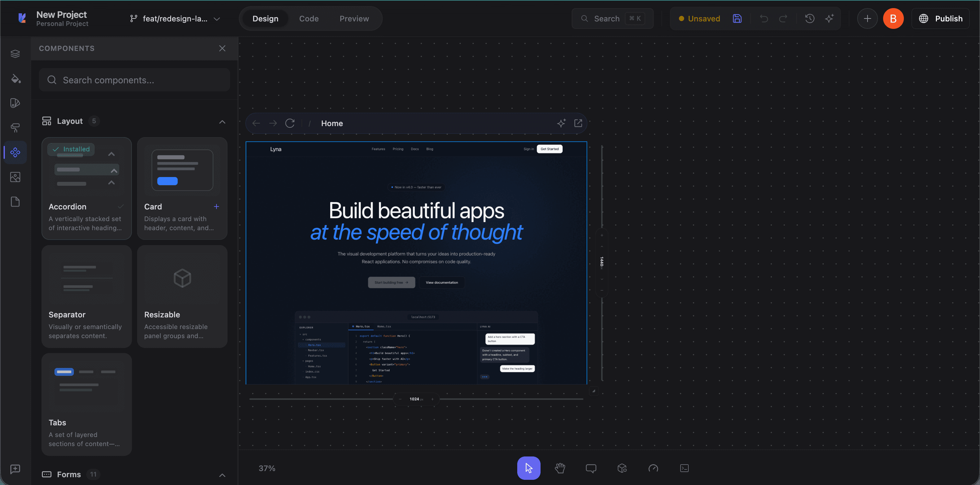
Task: Open the Layers panel icon in sidebar
Action: [x=15, y=54]
